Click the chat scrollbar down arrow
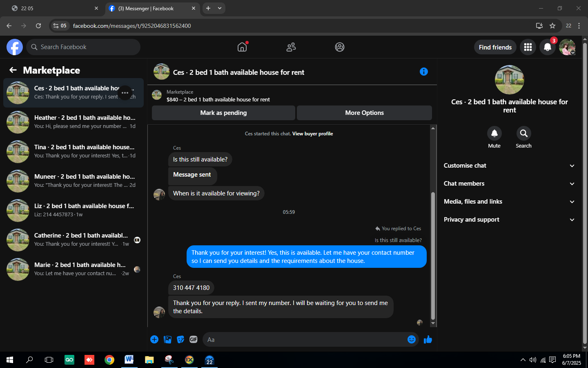This screenshot has height=368, width=588. click(x=433, y=323)
